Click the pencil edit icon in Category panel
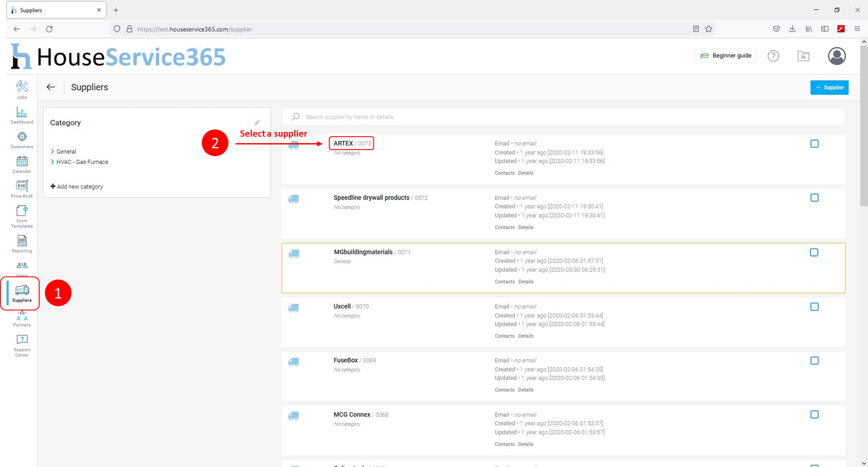 pyautogui.click(x=257, y=122)
